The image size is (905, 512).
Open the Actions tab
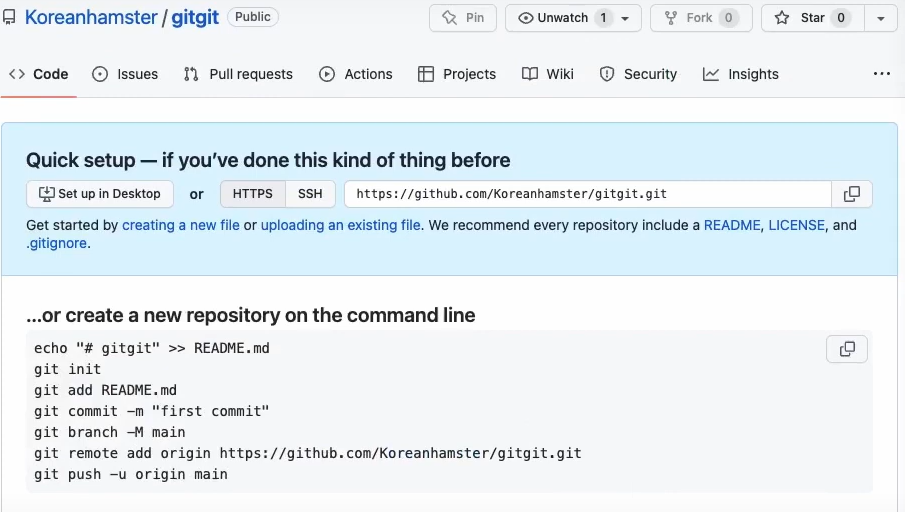coord(356,74)
